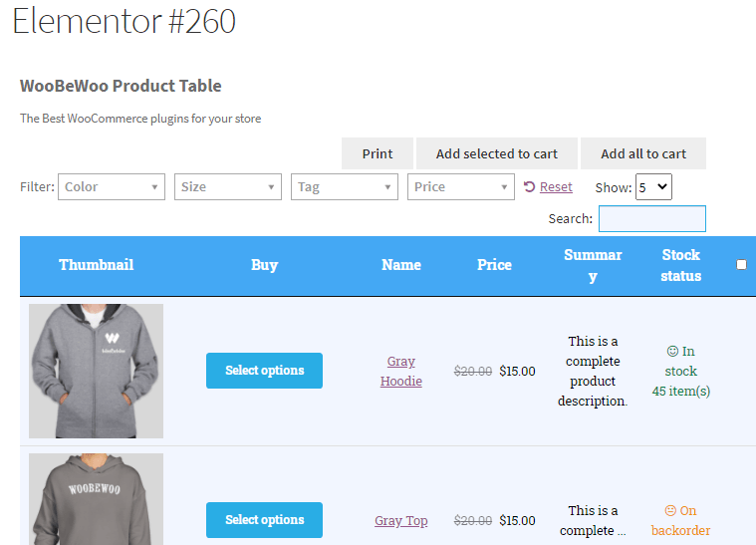Click the Print button

tap(378, 153)
